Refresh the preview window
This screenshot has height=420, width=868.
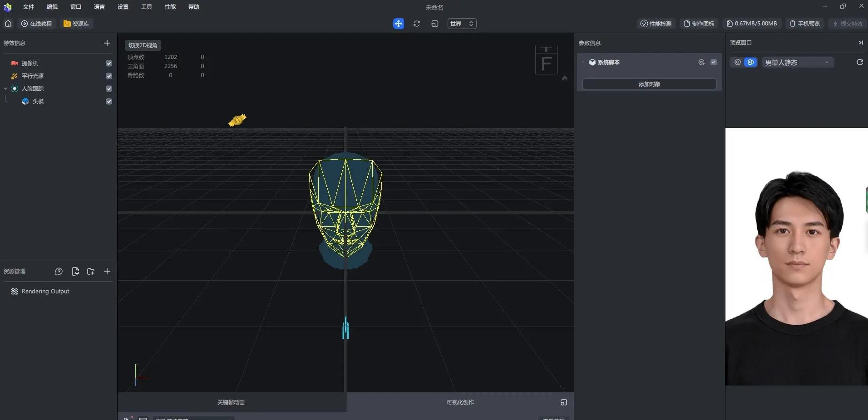tap(859, 62)
